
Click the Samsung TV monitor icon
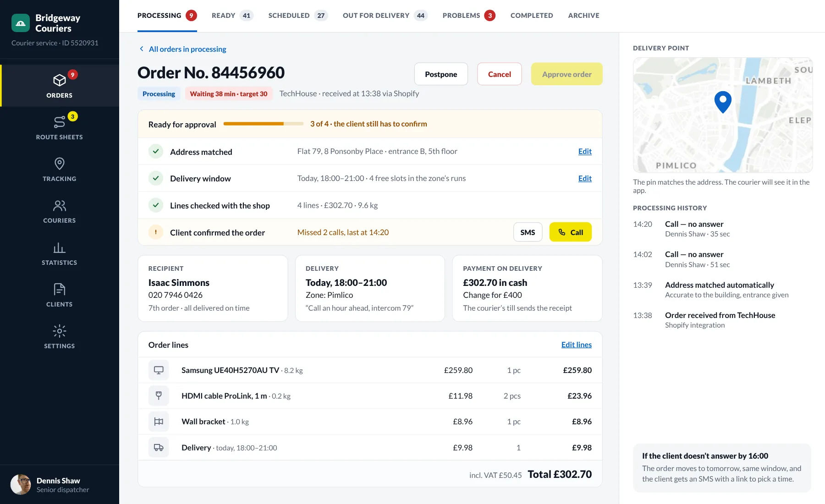coord(159,370)
